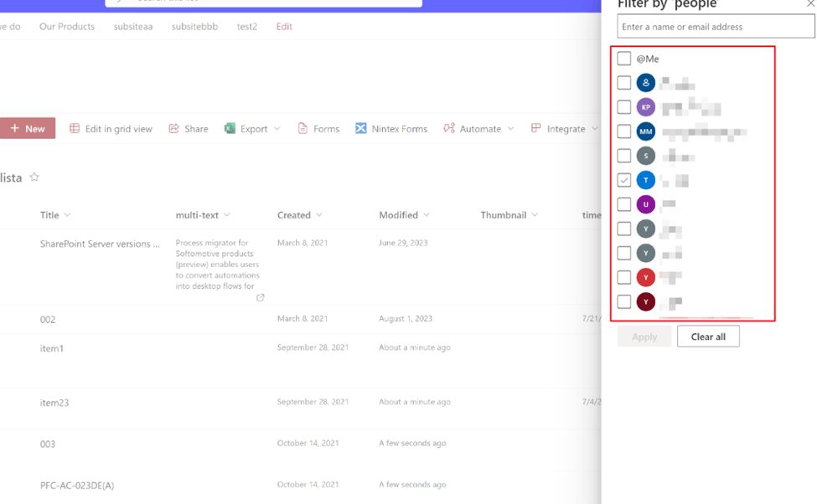Open the Our Products nav item
Screen dimensions: 817x504
67,27
